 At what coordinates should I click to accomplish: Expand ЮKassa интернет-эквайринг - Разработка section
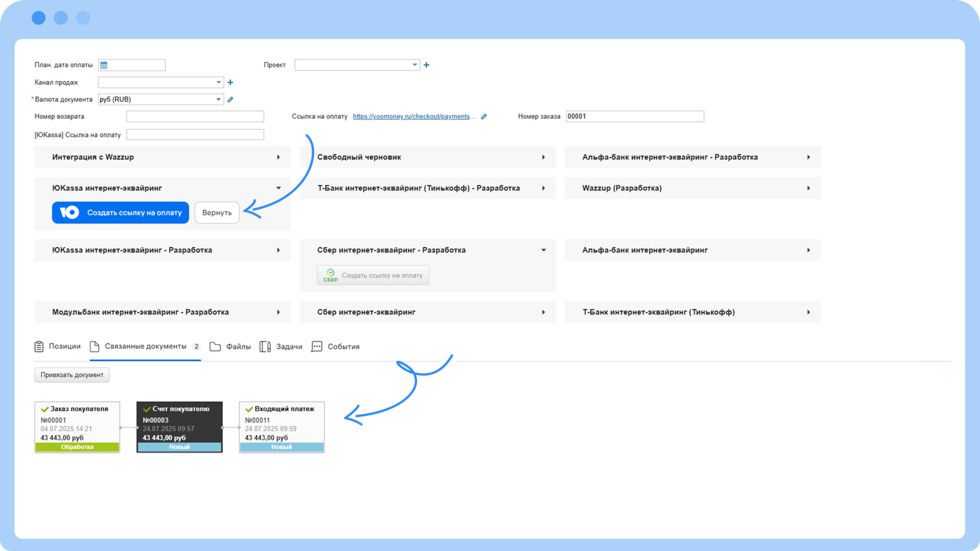[x=162, y=250]
